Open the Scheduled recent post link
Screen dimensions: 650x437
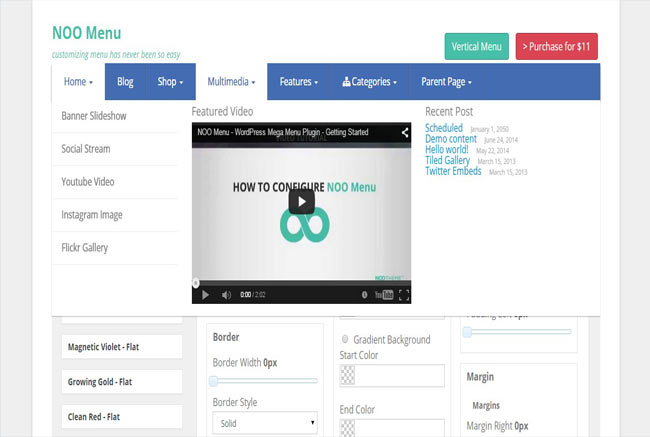coord(444,128)
